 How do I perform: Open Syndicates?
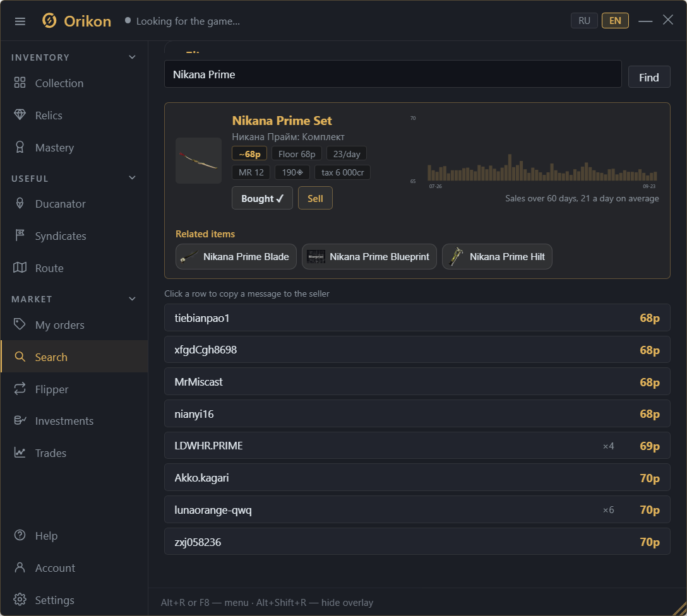coord(75,236)
